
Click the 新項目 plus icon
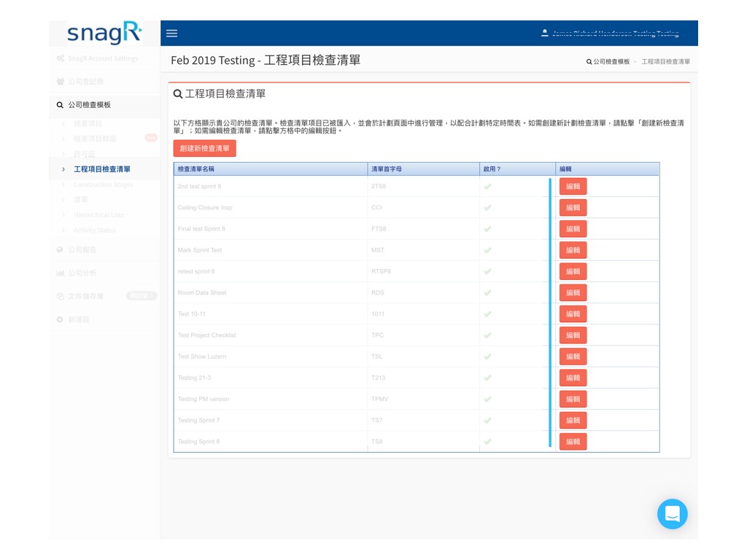tap(60, 319)
